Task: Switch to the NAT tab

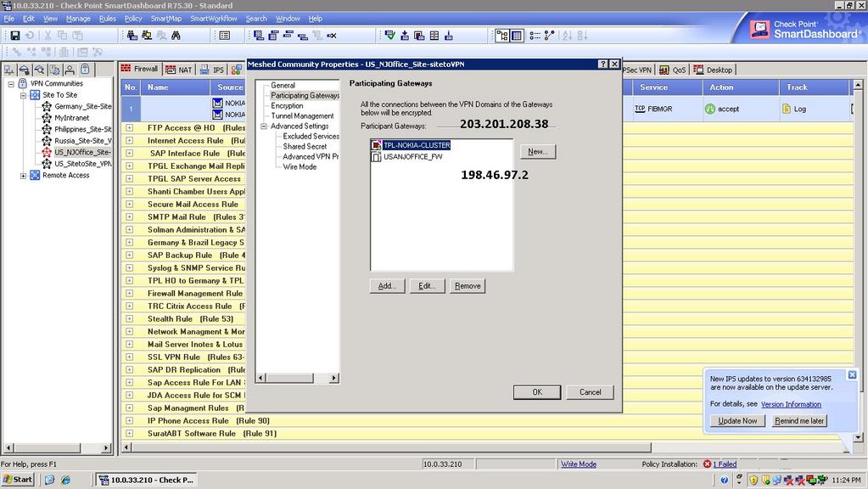Action: [x=179, y=70]
